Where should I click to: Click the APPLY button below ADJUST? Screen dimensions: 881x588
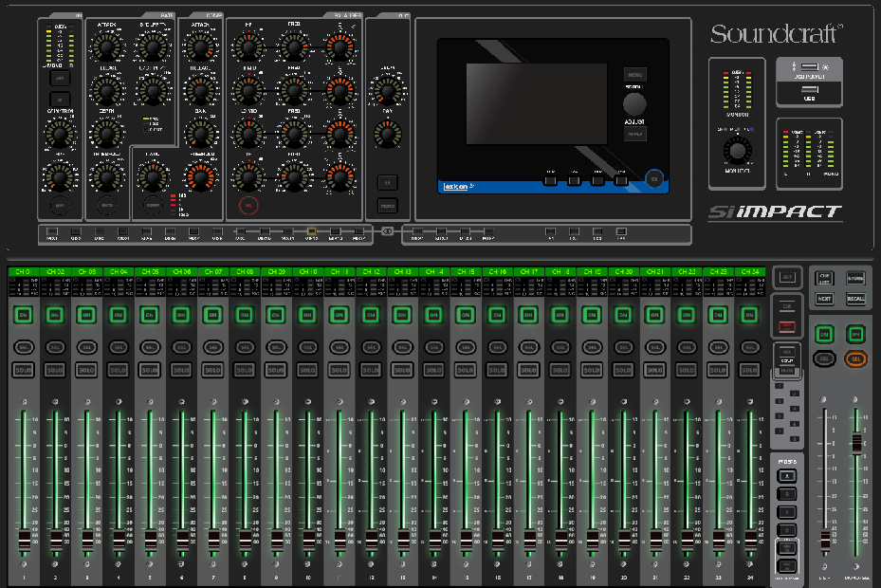[x=634, y=134]
